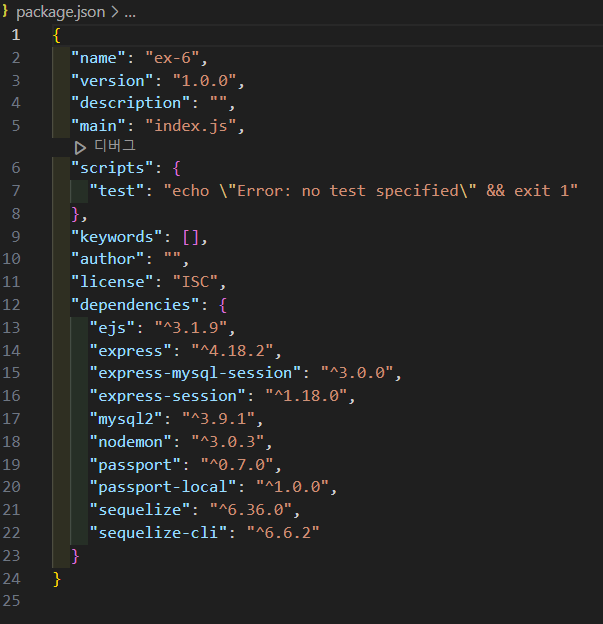603x624 pixels.
Task: Click the "description" key
Action: click(131, 103)
